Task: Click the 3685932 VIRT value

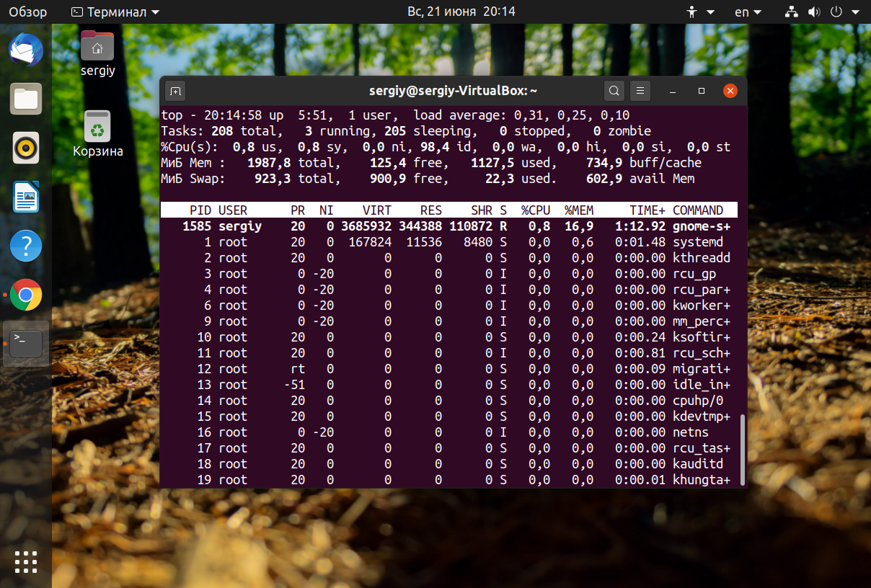Action: point(366,226)
